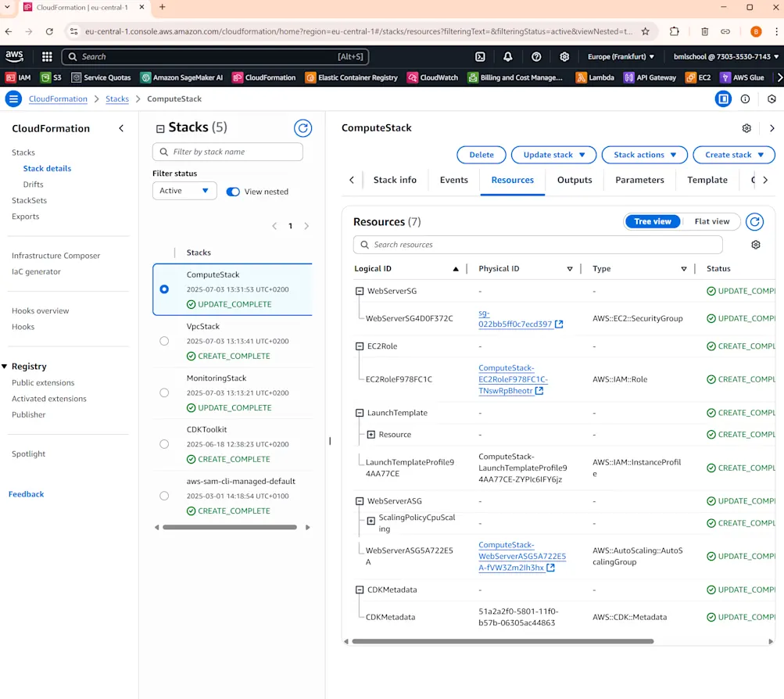
Task: Refresh the Stacks list
Action: point(303,127)
